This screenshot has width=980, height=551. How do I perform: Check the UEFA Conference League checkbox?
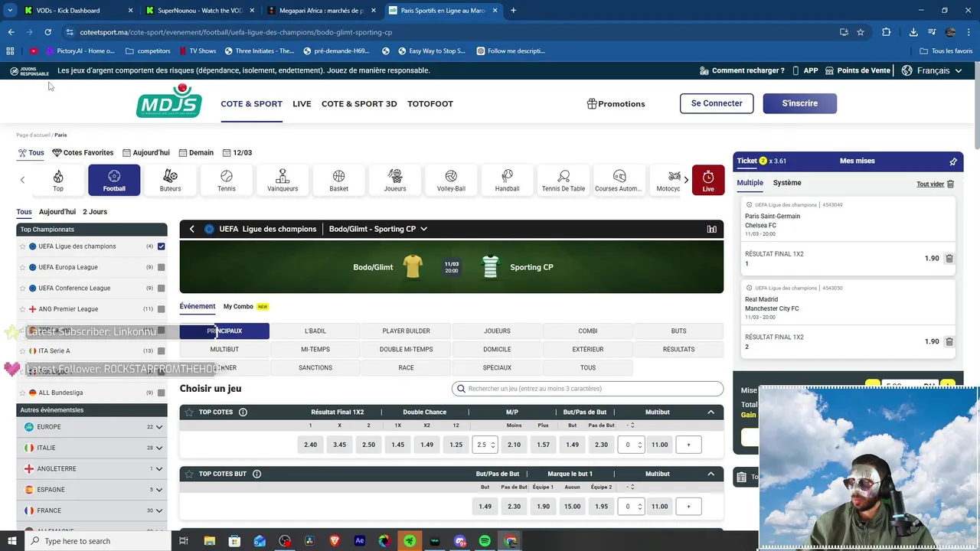coord(161,289)
